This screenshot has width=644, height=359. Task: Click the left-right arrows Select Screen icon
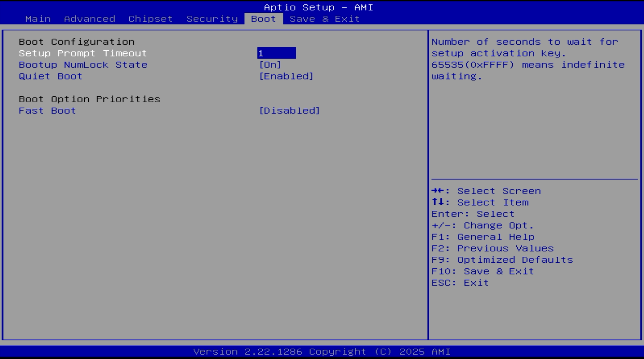tap(438, 191)
